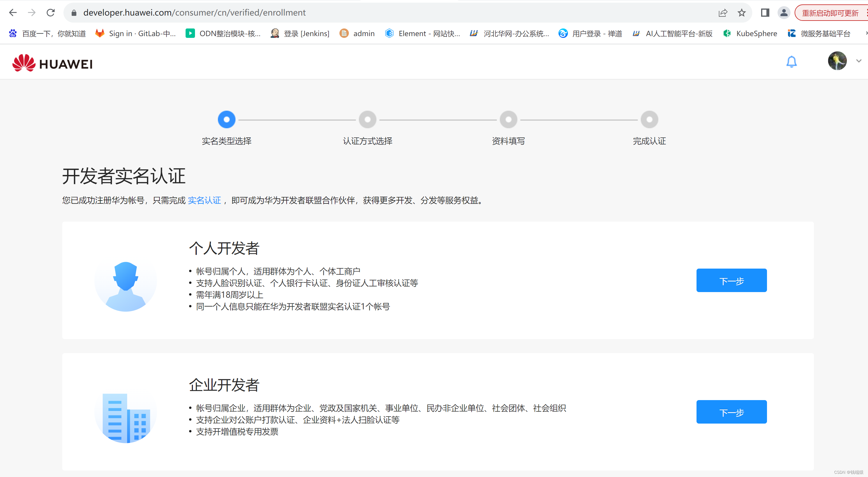Viewport: 868px width, 477px height.
Task: Click the 帐号归属企业 bullet line
Action: (x=381, y=408)
